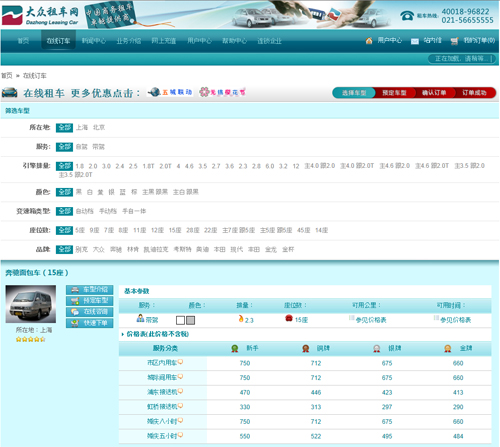Filter engine displacement by 2.4
500x447 pixels.
click(x=120, y=166)
